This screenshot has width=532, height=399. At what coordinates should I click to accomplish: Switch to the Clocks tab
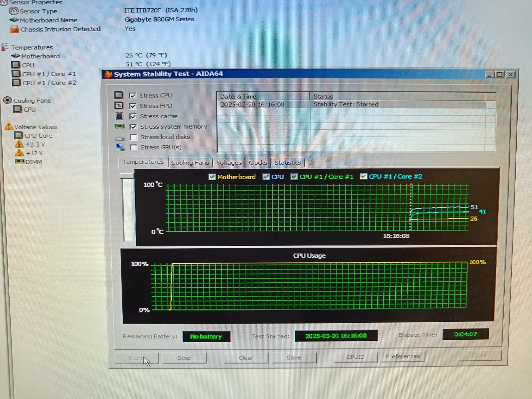pyautogui.click(x=258, y=163)
